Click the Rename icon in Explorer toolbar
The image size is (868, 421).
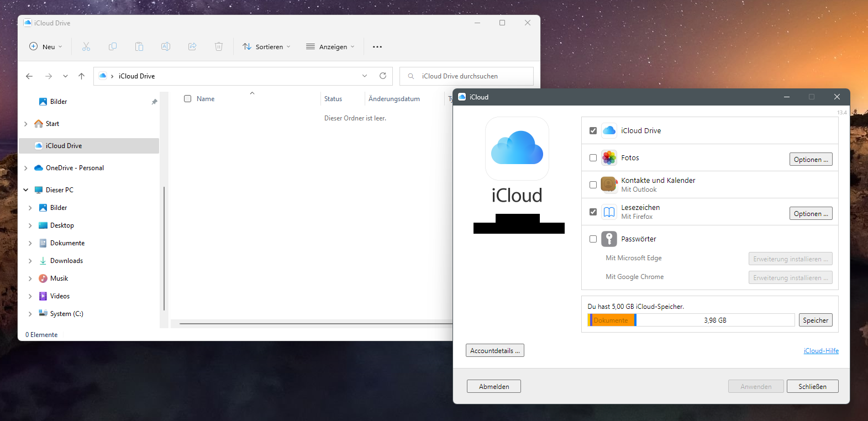coord(166,46)
